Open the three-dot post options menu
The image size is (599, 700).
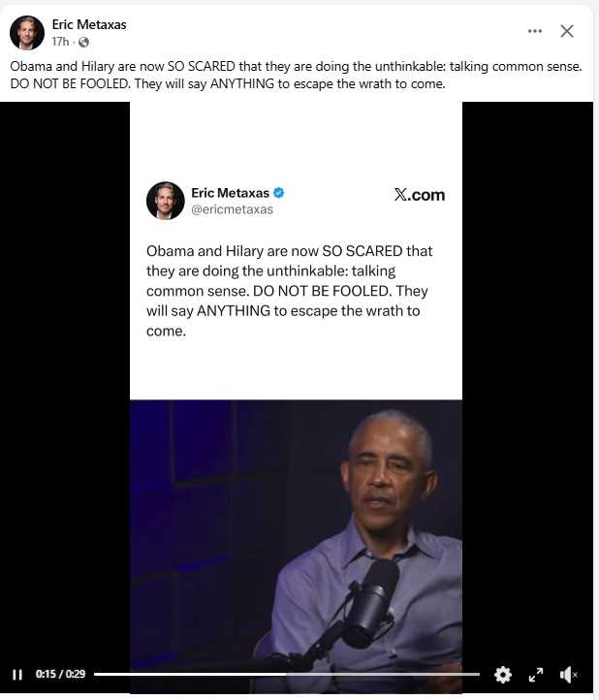534,31
